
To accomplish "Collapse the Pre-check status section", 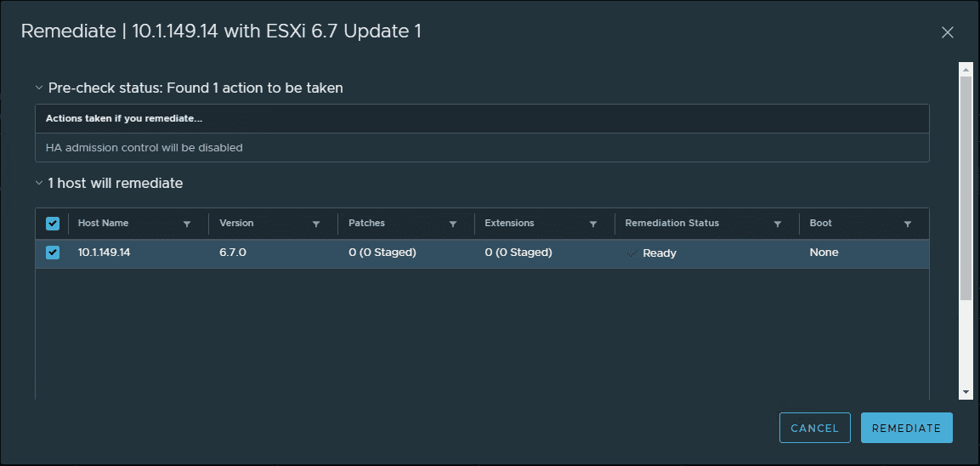I will tap(39, 88).
